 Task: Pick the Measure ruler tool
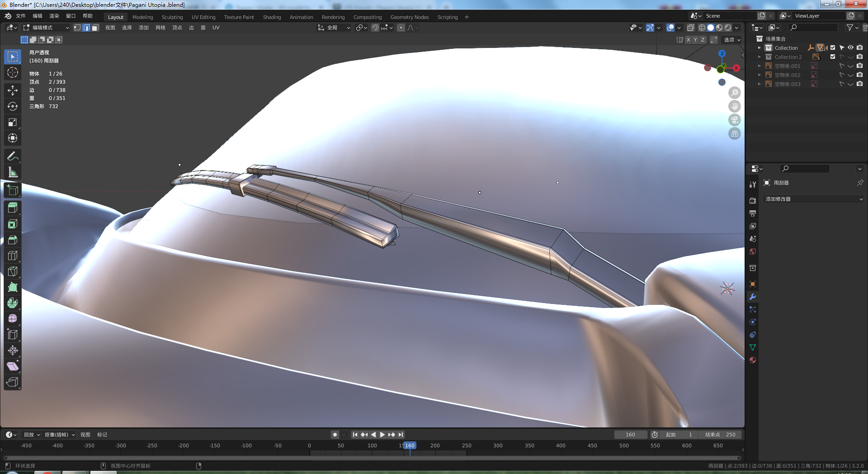tap(13, 172)
